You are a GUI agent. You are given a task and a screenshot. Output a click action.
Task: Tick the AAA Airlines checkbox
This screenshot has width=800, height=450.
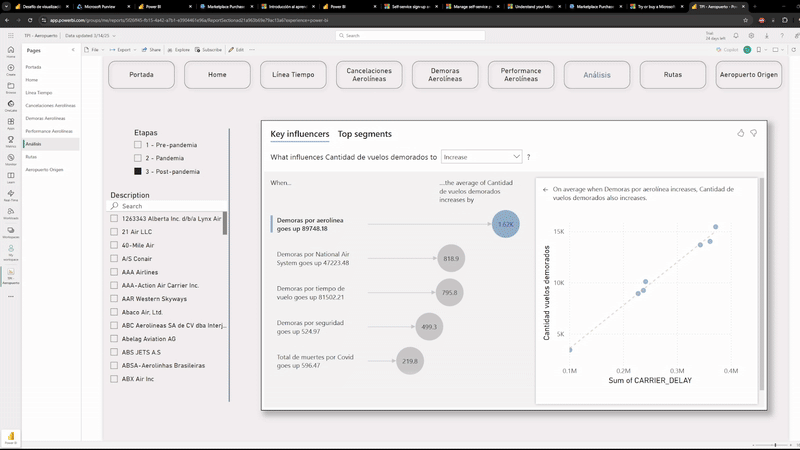click(x=115, y=271)
